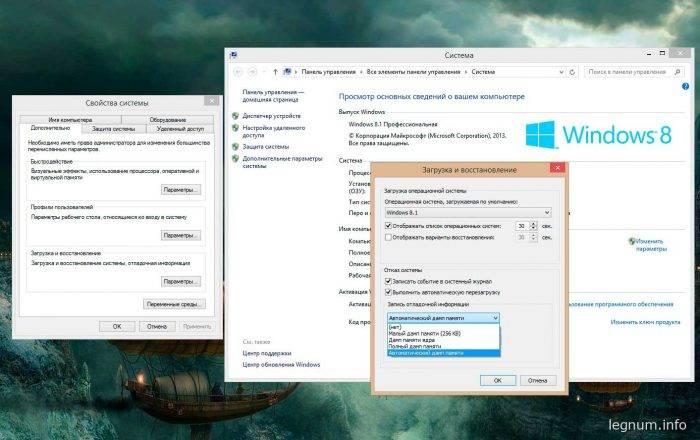Click the OS list seconds value field
Screen dimensions: 700x440
click(522, 226)
